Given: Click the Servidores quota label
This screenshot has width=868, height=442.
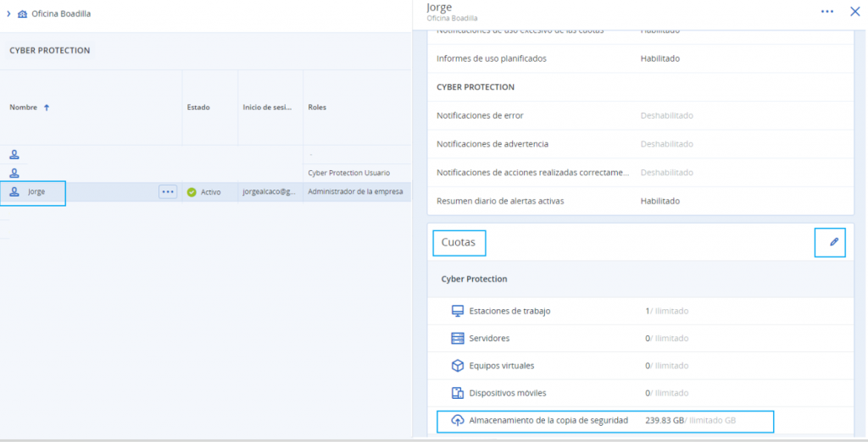Looking at the screenshot, I should (489, 338).
